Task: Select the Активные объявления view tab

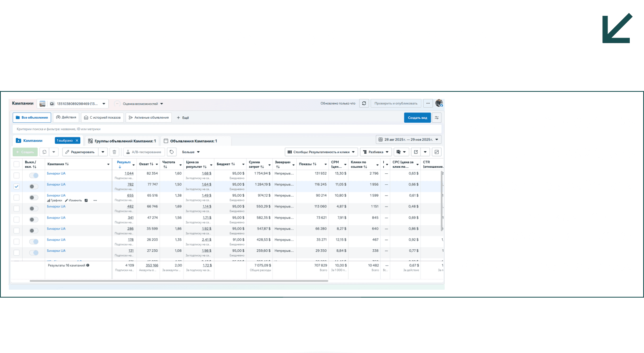Action: click(149, 118)
